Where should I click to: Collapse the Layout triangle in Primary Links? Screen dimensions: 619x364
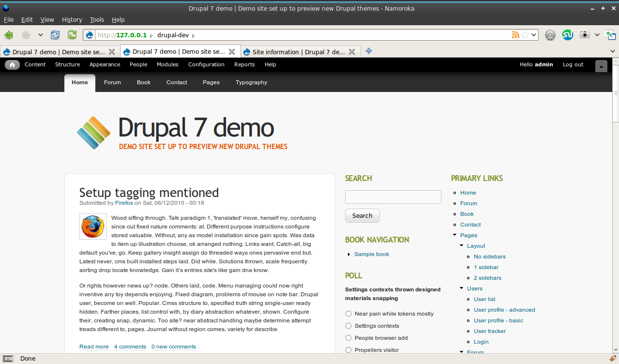click(x=462, y=246)
